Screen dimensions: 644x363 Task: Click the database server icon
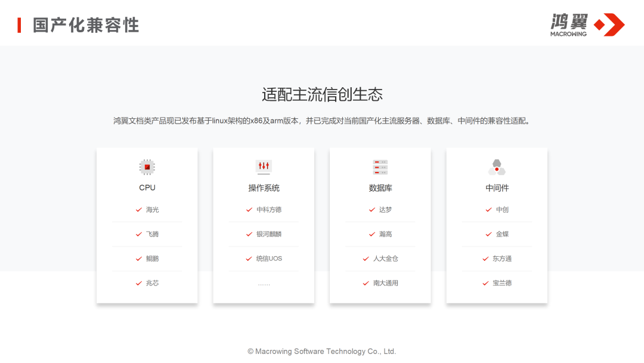[380, 167]
